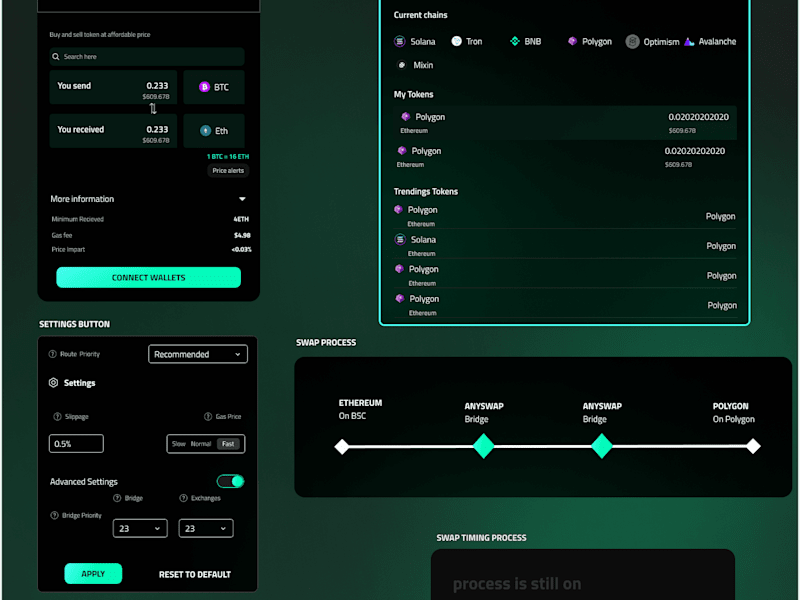The image size is (800, 600).
Task: Select Normal gas price option
Action: (201, 444)
